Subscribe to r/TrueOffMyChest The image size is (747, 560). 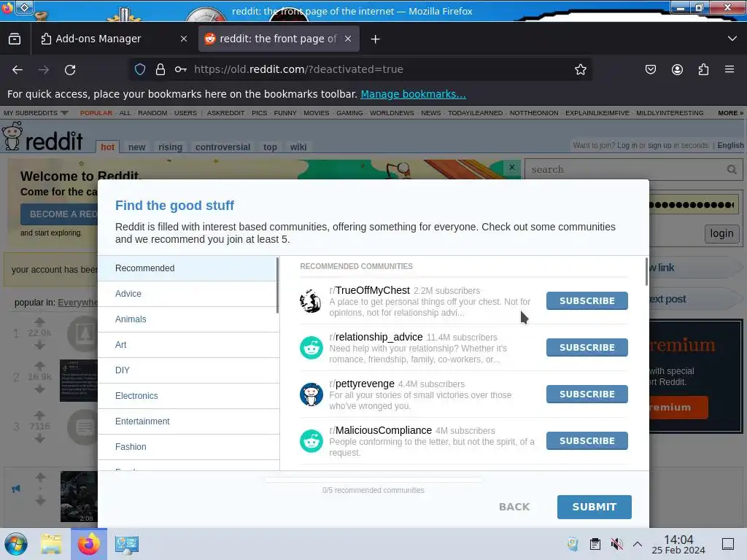[x=587, y=301]
